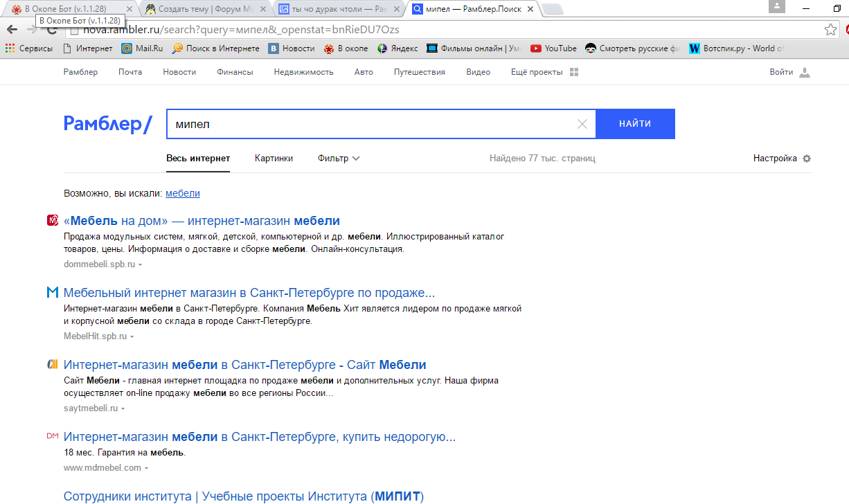Expand the www.mdmebel.com options arrow
This screenshot has width=849, height=504.
pyautogui.click(x=145, y=468)
